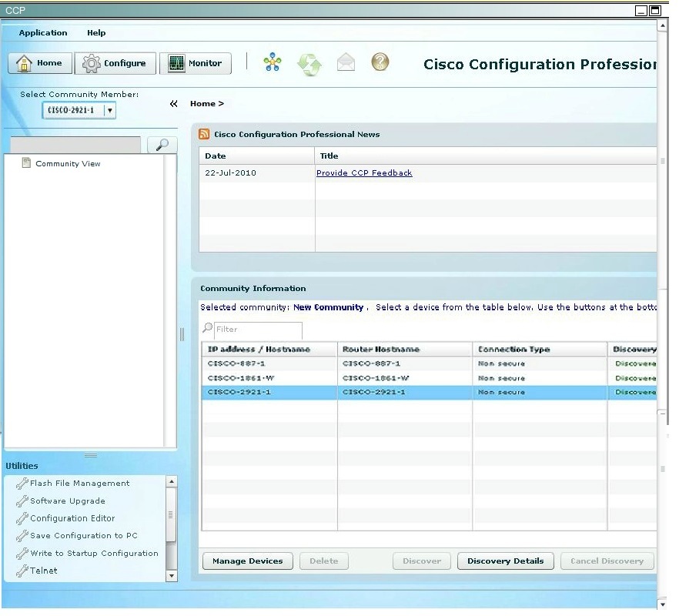Open Discovery Details

pos(505,561)
